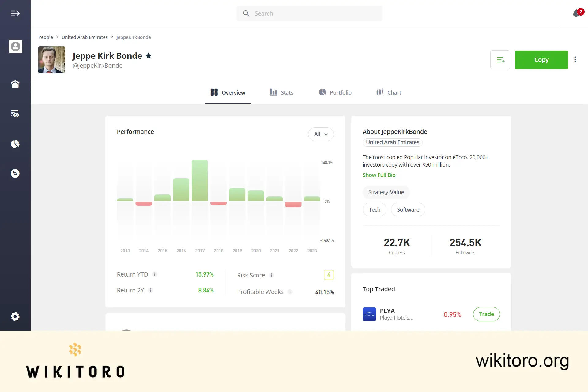Open the three-dot options menu
Image resolution: width=588 pixels, height=392 pixels.
click(575, 59)
